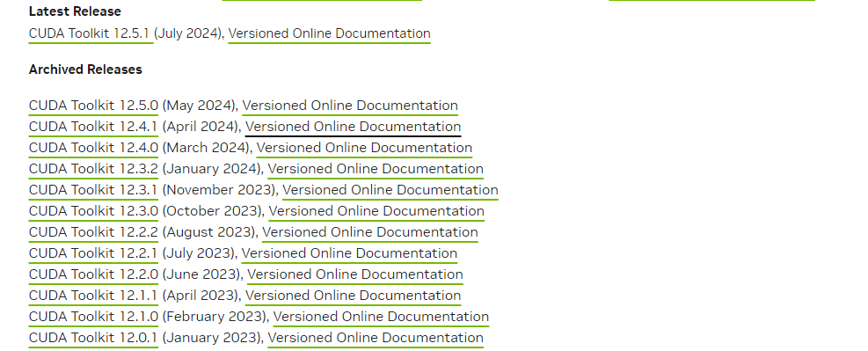Viewport: 868px width, 351px height.
Task: Open CUDA Toolkit 12.3.0 link
Action: pos(93,211)
